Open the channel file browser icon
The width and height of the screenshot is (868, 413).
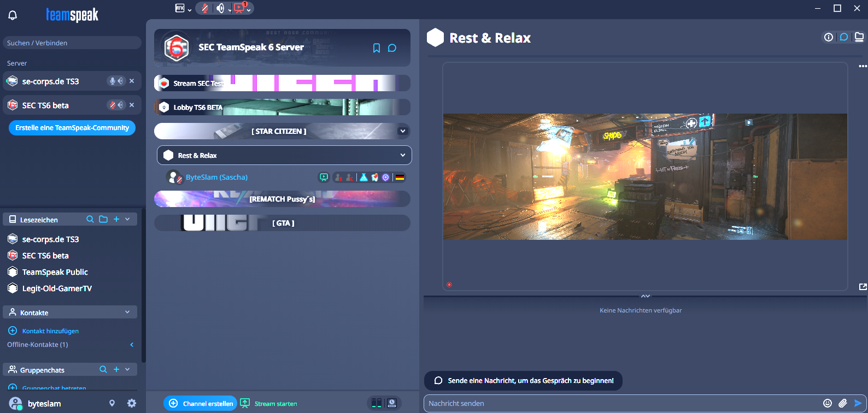tap(859, 37)
